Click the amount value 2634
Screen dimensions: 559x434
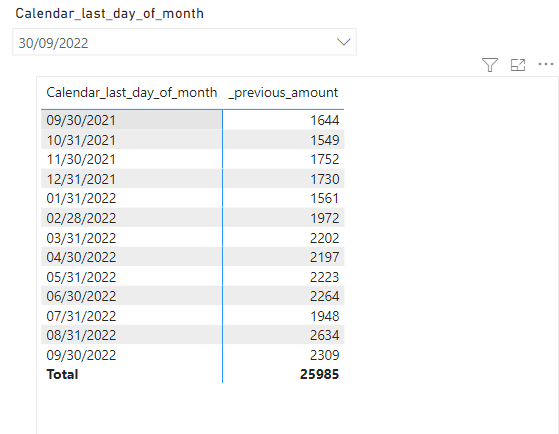tap(324, 335)
